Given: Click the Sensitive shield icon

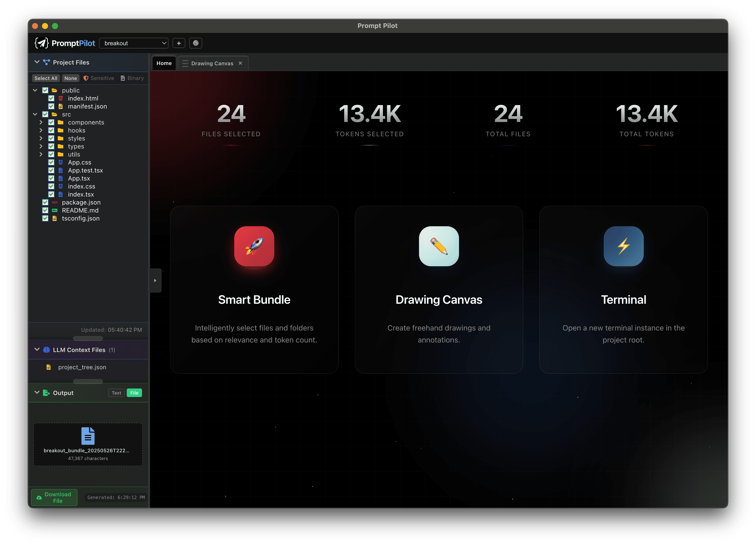Looking at the screenshot, I should pos(86,78).
